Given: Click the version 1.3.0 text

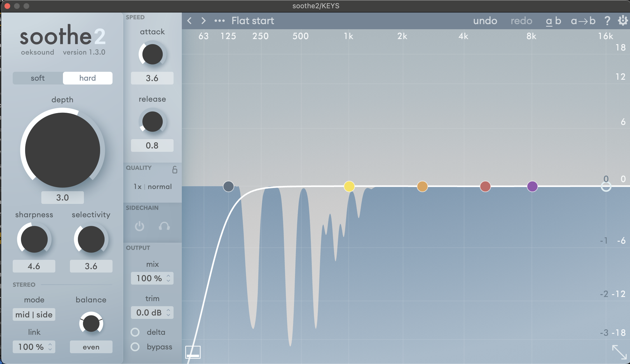Looking at the screenshot, I should coord(84,52).
